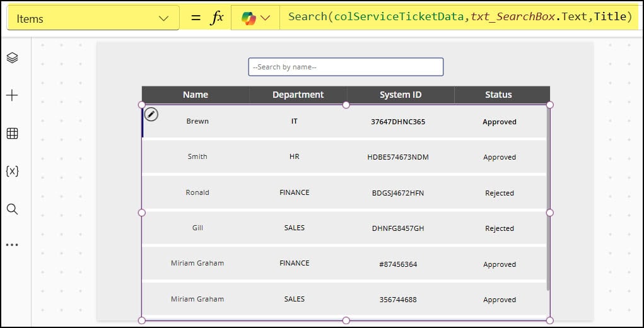This screenshot has width=644, height=328.
Task: Click the HR department cell
Action: pos(295,157)
